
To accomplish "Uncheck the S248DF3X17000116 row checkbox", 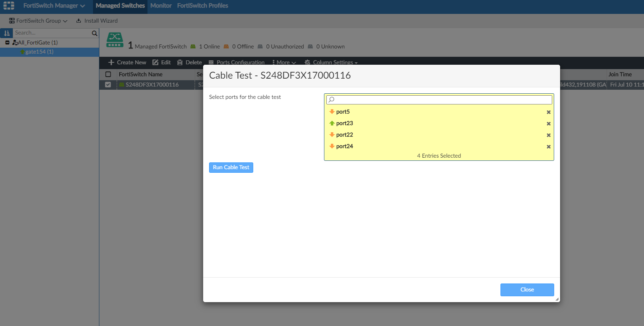I will click(x=108, y=85).
